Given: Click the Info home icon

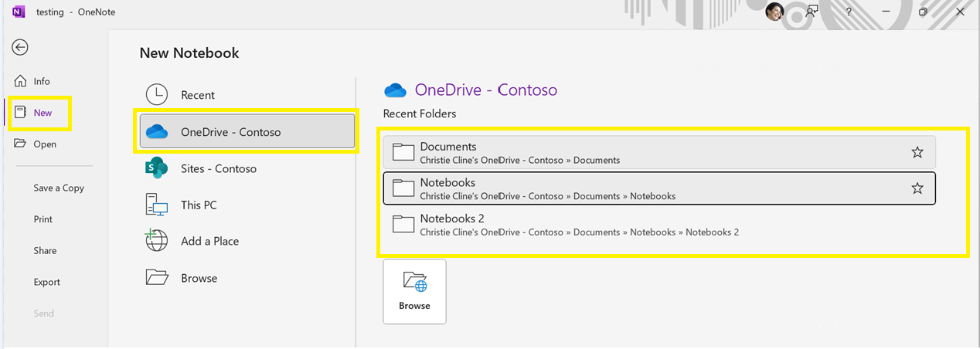Looking at the screenshot, I should click(x=20, y=81).
